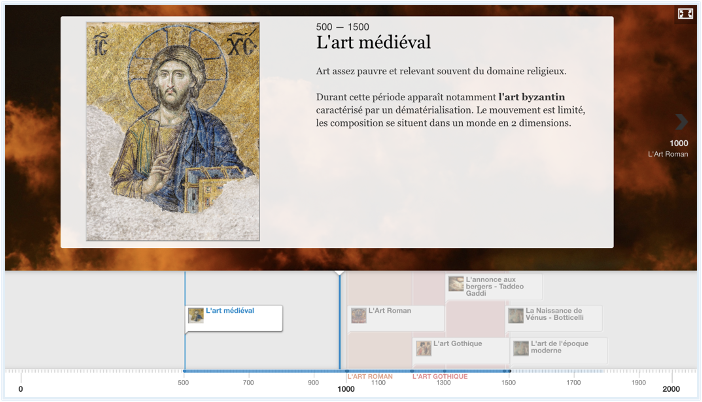The height and width of the screenshot is (402, 702).
Task: Open the Byzantine Christ mosaic image
Action: pyautogui.click(x=172, y=131)
